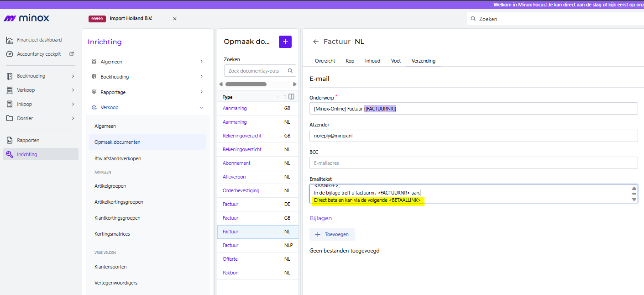Expand Algemeen section in Inrichting

coord(201,61)
